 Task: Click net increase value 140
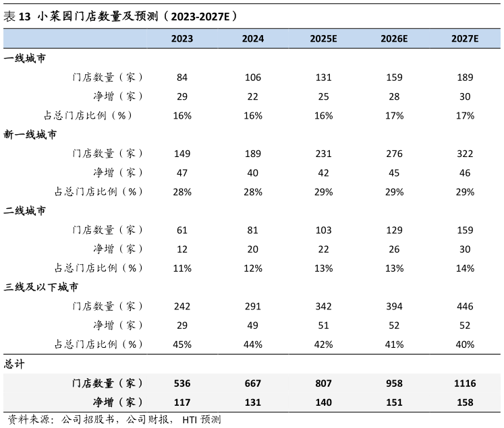[x=323, y=402]
